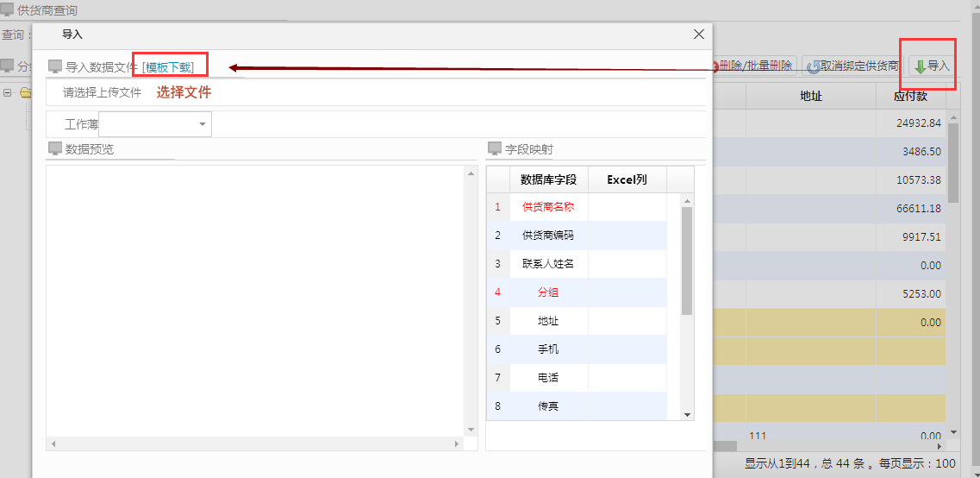Click 选择文件 to upload a file

[x=184, y=92]
